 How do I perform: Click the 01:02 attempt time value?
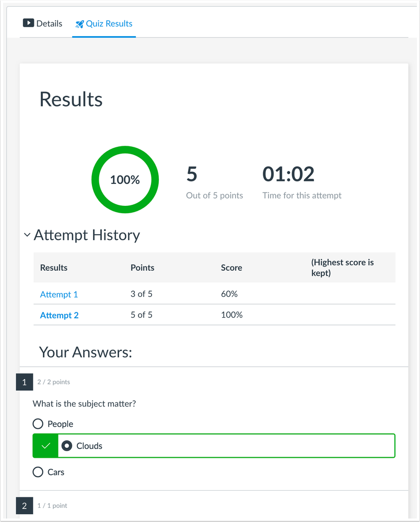tap(288, 175)
